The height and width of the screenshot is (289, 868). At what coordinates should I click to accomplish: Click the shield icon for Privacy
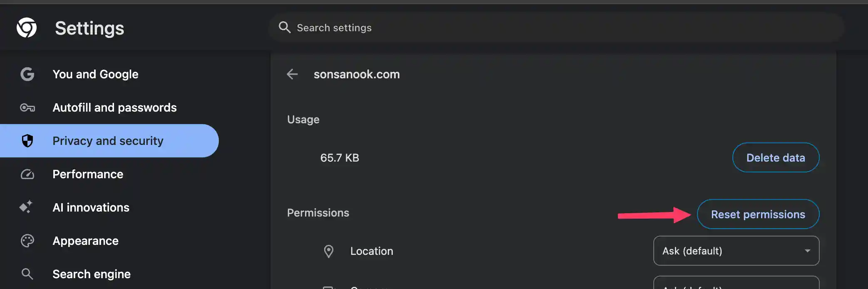(27, 141)
